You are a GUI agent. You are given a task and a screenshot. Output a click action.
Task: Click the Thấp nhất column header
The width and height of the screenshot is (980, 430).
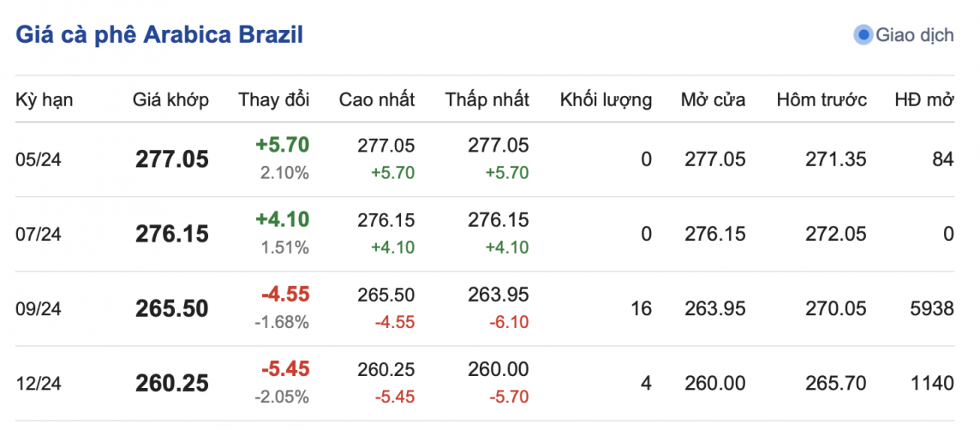coord(487,99)
